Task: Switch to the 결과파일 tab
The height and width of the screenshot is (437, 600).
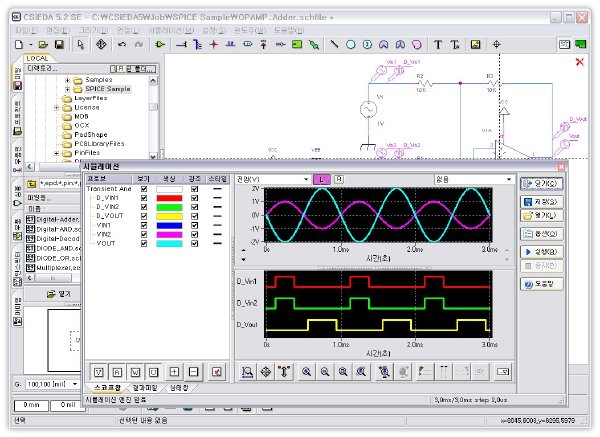Action: coord(145,388)
